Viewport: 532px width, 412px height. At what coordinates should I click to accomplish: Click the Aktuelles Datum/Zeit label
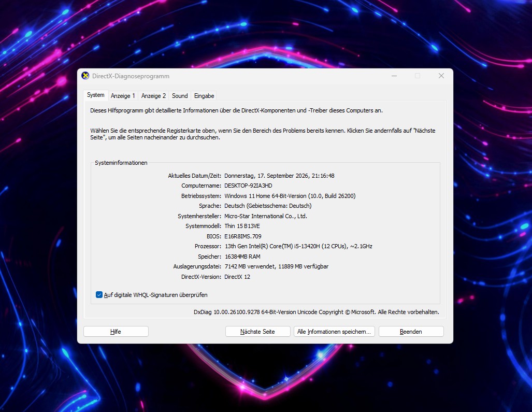tap(194, 176)
